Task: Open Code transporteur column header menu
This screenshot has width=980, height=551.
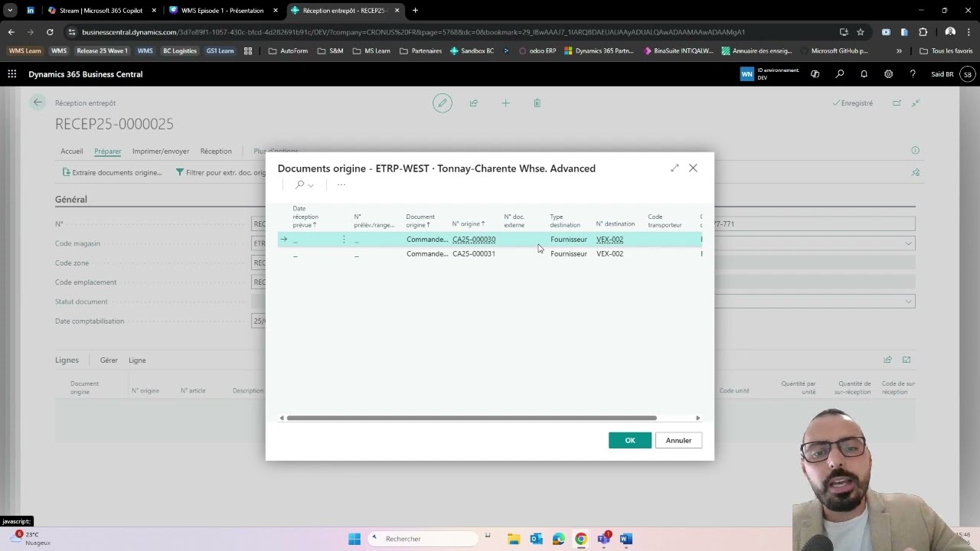Action: point(665,220)
